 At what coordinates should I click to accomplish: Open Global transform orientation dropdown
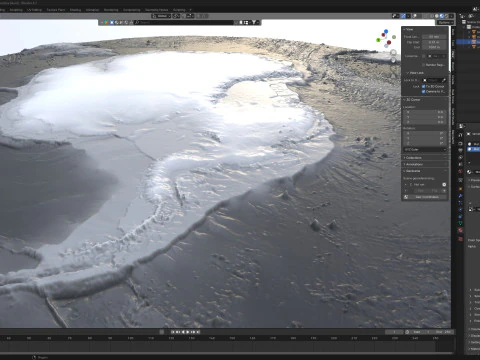[161, 16]
